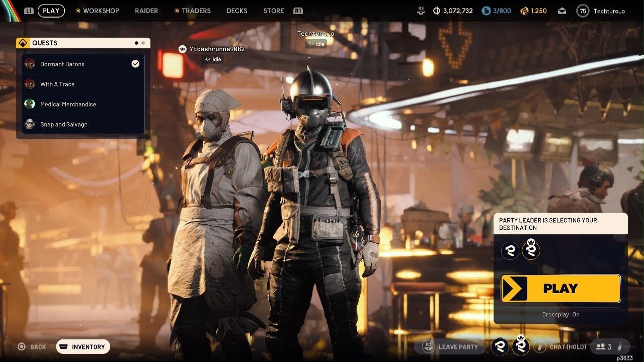644x362 pixels.
Task: Click the crowned party emblem in bottom bar
Action: 520,345
